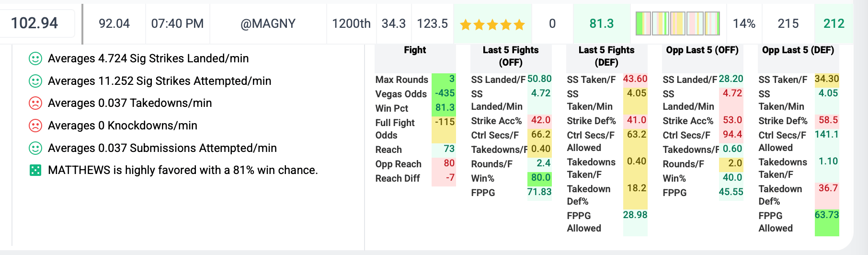The height and width of the screenshot is (255, 868).
Task: Click the first star in the rating
Action: coord(466,24)
